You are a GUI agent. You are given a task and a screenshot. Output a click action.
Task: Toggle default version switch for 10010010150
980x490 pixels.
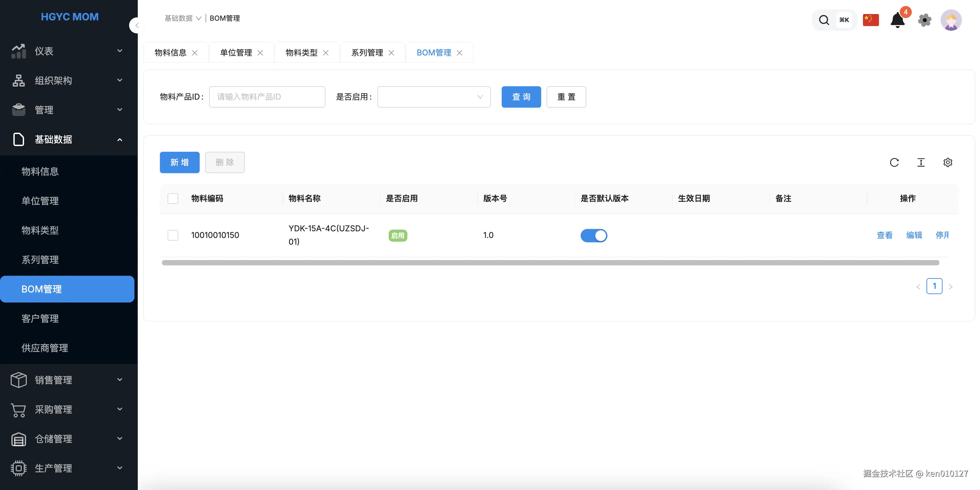coord(593,235)
